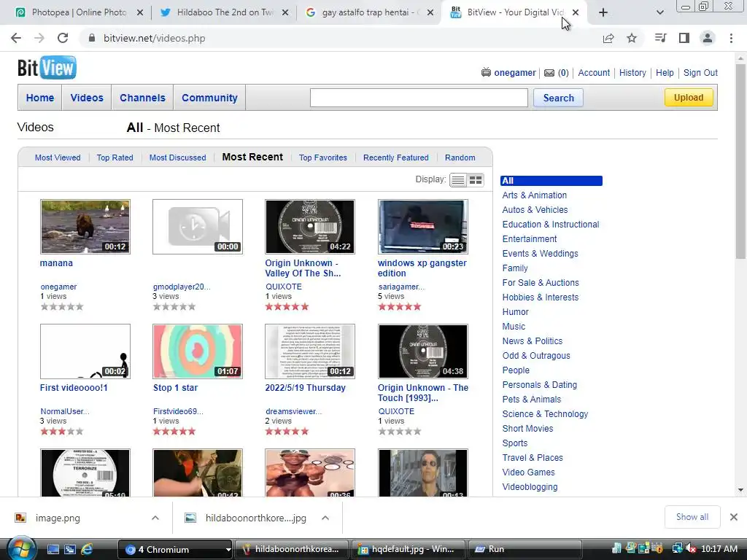Rate stars under Origin Unknown Valley video
The height and width of the screenshot is (560, 747).
click(287, 307)
